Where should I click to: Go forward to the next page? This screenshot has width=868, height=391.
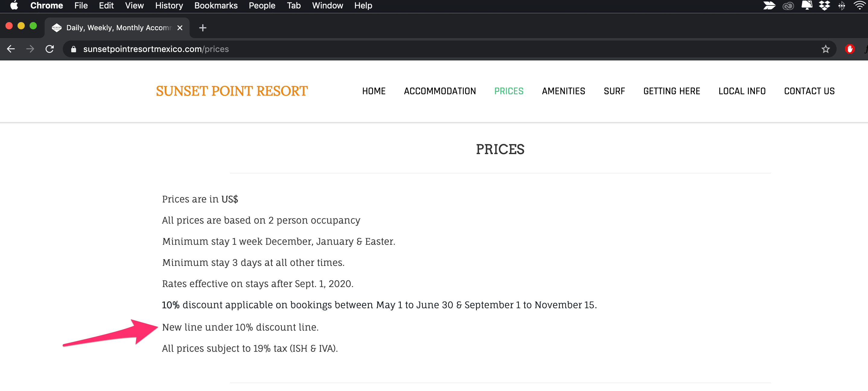point(30,49)
